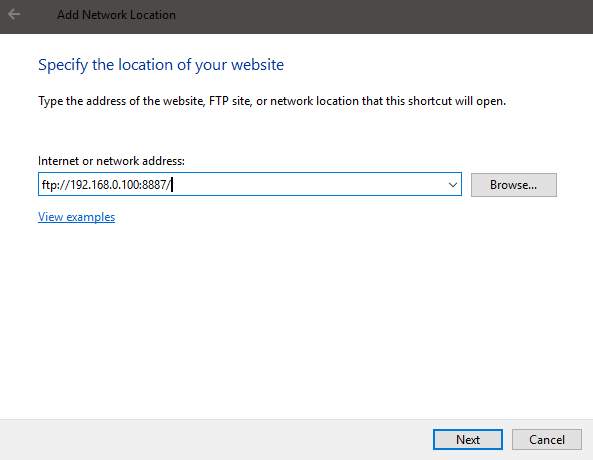Open the Browse... folder picker button
The image size is (593, 460).
pyautogui.click(x=514, y=185)
